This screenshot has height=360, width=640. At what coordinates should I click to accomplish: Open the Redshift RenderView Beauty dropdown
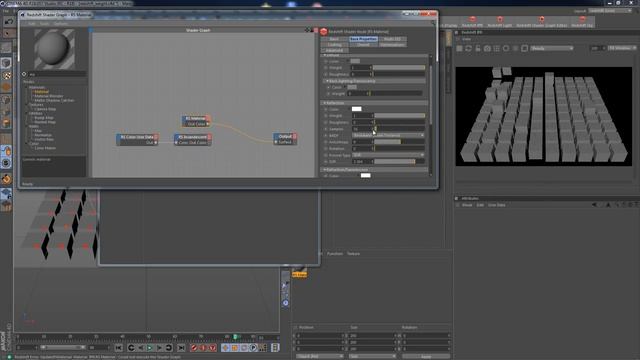(551, 48)
